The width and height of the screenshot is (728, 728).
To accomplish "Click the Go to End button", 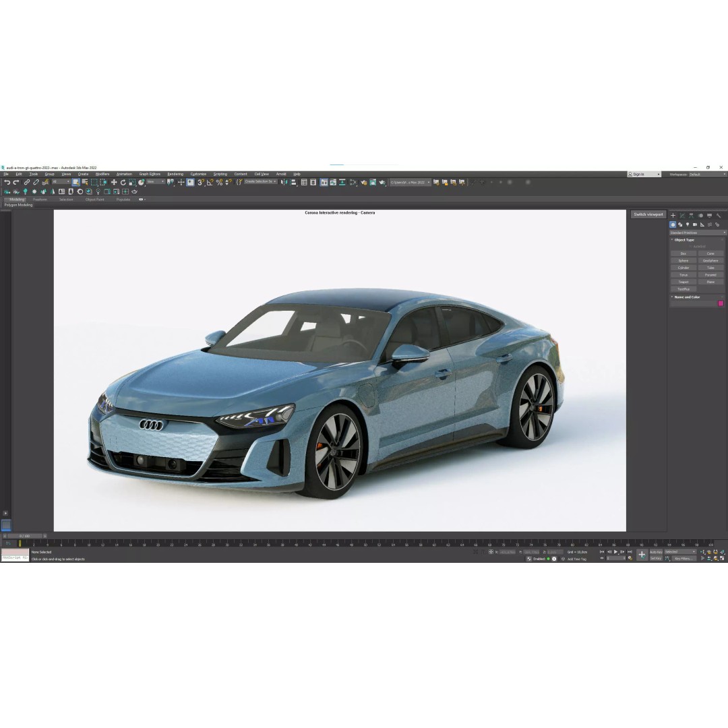I will pyautogui.click(x=630, y=552).
